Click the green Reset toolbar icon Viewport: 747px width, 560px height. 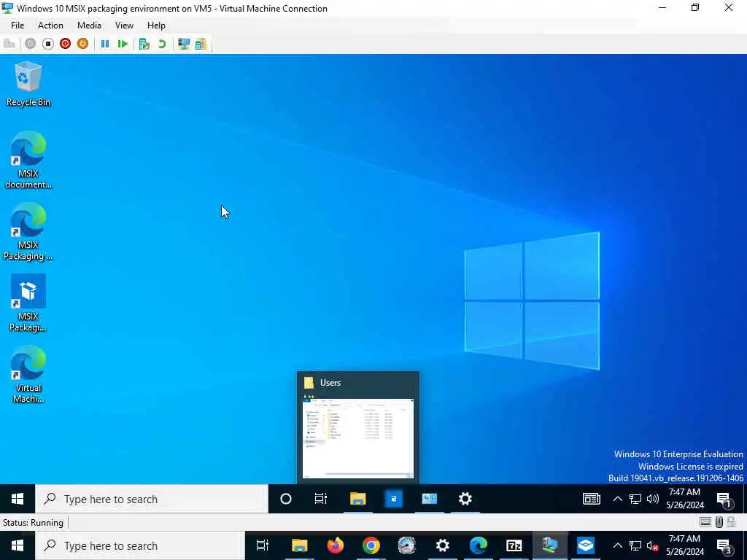(123, 44)
